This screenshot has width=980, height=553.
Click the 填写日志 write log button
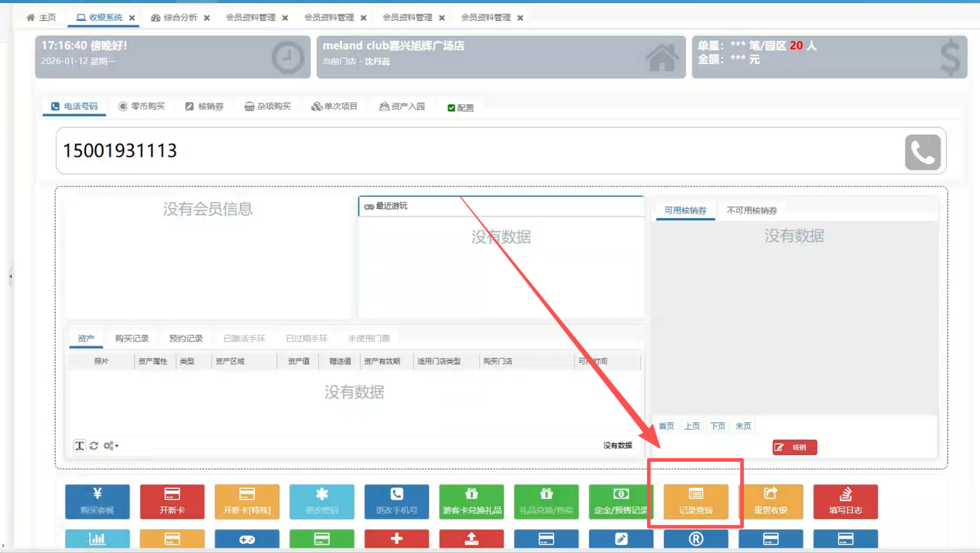pyautogui.click(x=845, y=501)
